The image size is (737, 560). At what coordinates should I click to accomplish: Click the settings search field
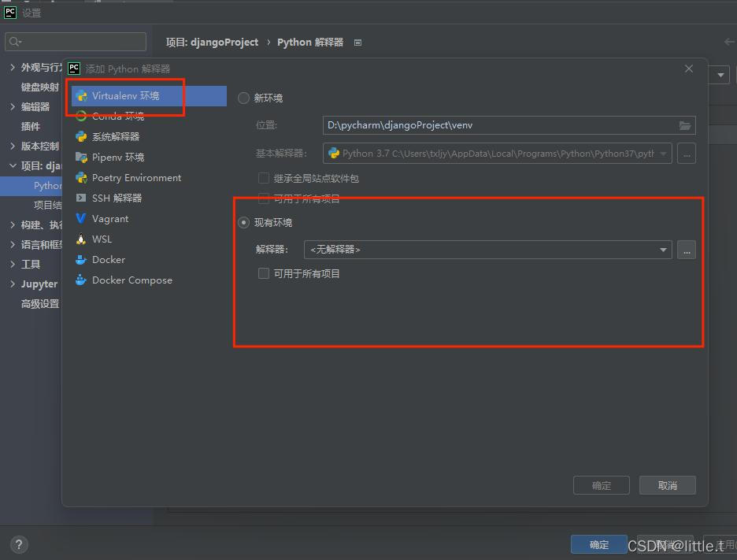76,42
